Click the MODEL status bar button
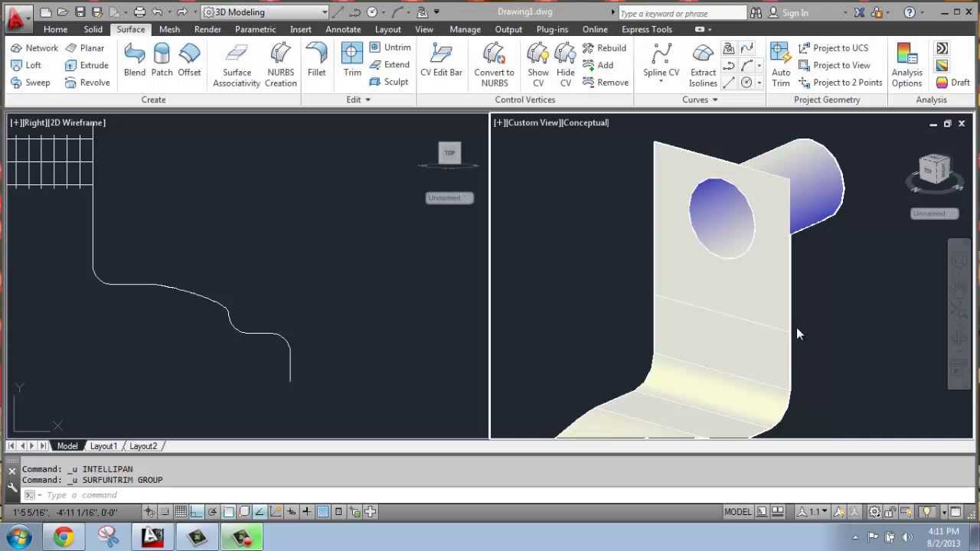Image resolution: width=980 pixels, height=551 pixels. point(738,512)
